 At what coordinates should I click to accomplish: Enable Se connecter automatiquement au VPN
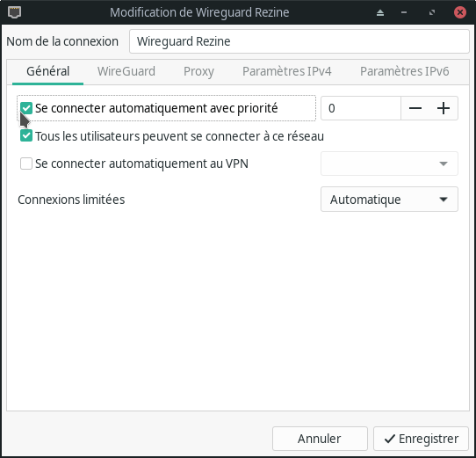tap(26, 164)
